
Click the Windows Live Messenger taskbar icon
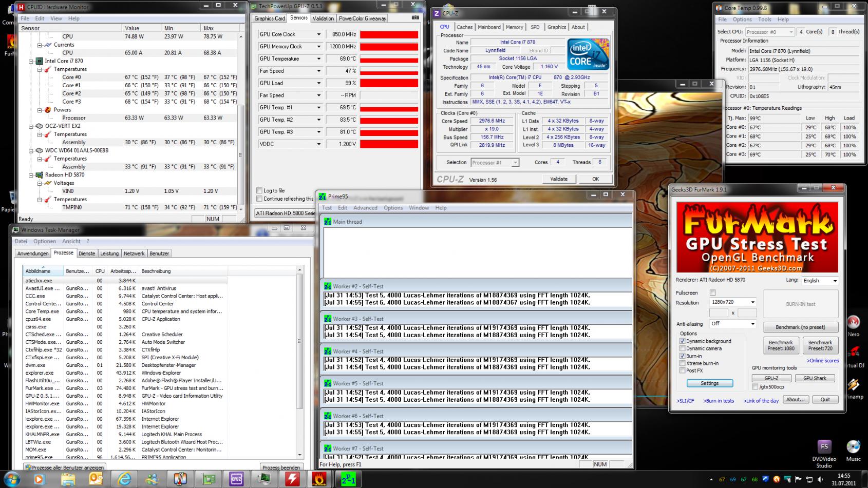coord(152,479)
